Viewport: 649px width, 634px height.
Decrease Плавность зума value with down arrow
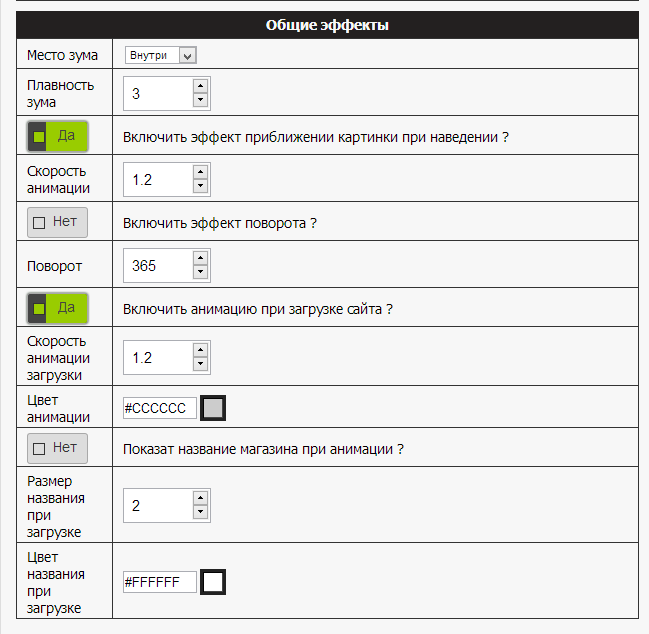coord(200,100)
